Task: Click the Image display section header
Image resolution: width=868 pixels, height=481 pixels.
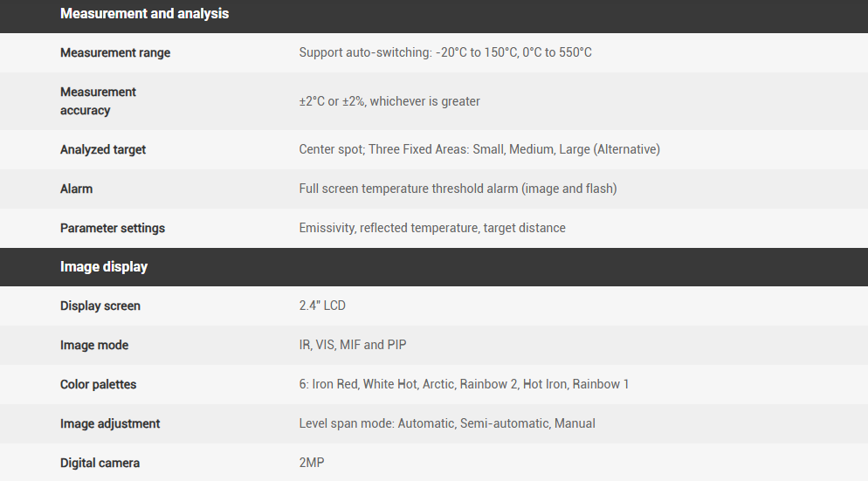Action: pos(104,267)
